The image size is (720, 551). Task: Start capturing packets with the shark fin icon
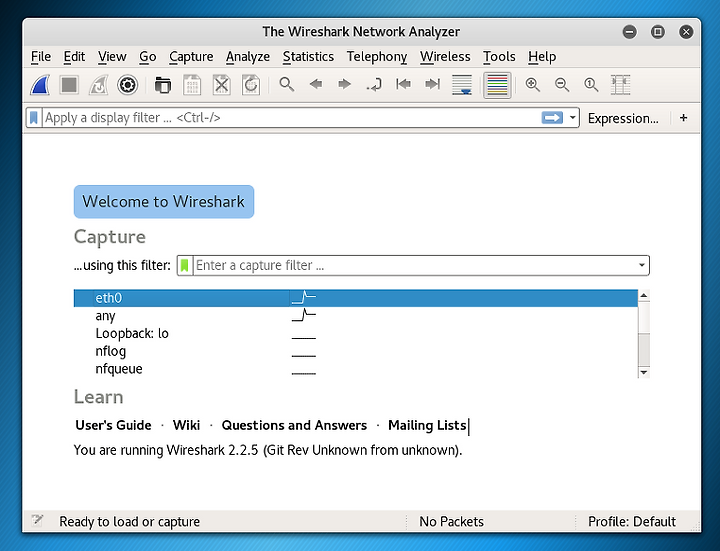coord(40,85)
